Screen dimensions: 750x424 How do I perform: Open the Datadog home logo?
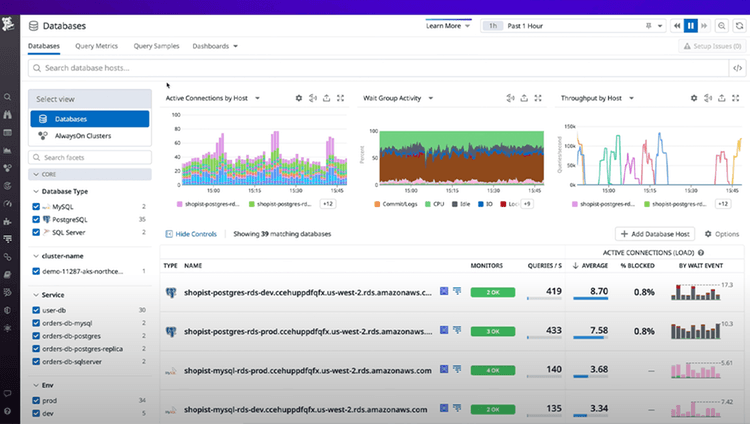(x=8, y=24)
